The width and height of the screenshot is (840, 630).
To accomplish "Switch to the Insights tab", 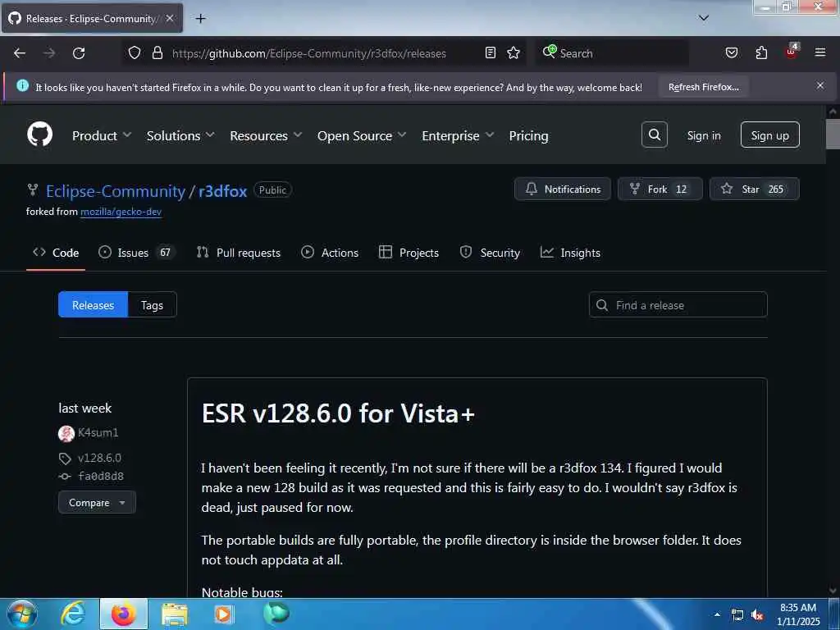I will coord(571,253).
